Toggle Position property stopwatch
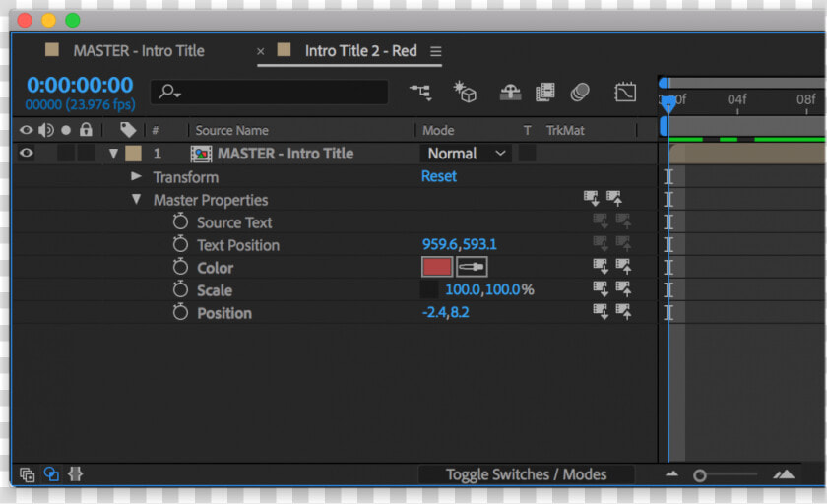 tap(180, 312)
